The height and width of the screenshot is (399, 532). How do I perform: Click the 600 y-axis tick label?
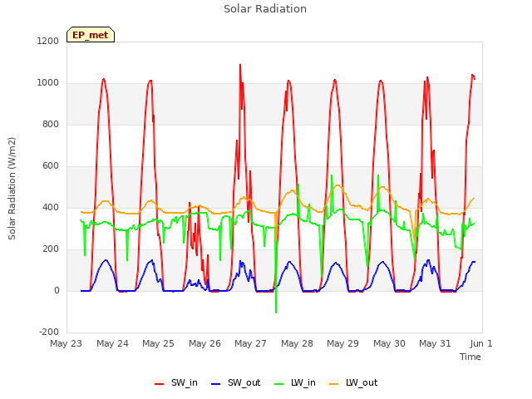[x=51, y=166]
